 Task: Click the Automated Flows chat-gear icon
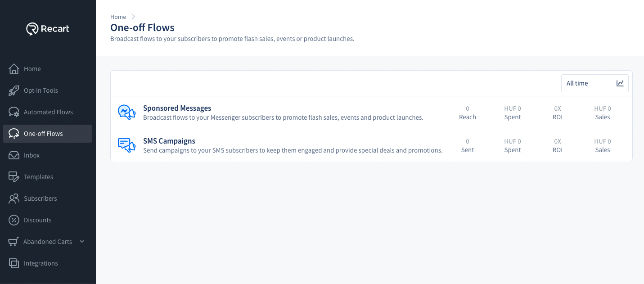pyautogui.click(x=14, y=112)
